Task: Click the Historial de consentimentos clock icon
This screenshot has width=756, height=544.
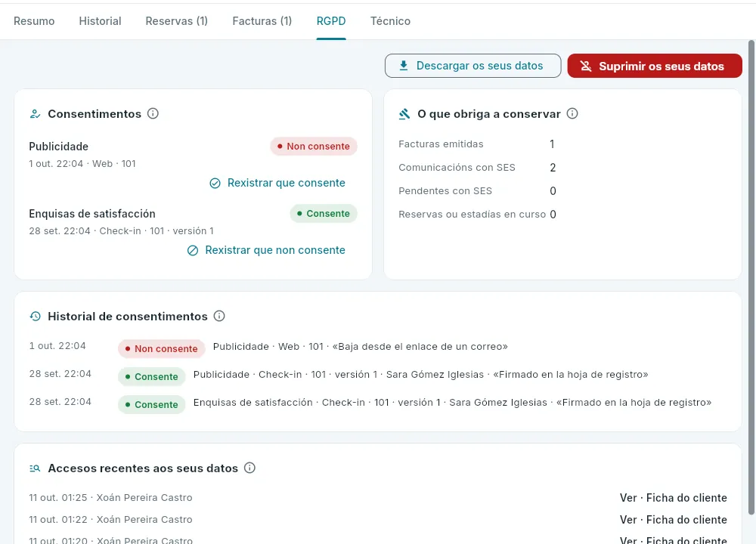Action: pos(36,317)
